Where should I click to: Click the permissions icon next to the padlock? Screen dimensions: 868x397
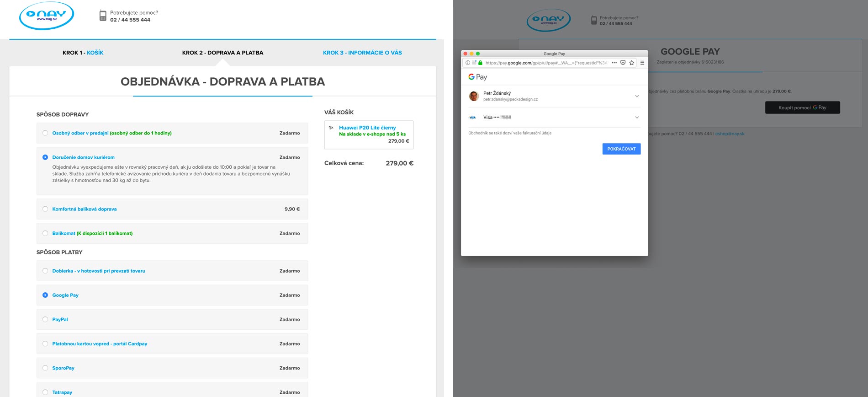click(x=474, y=63)
